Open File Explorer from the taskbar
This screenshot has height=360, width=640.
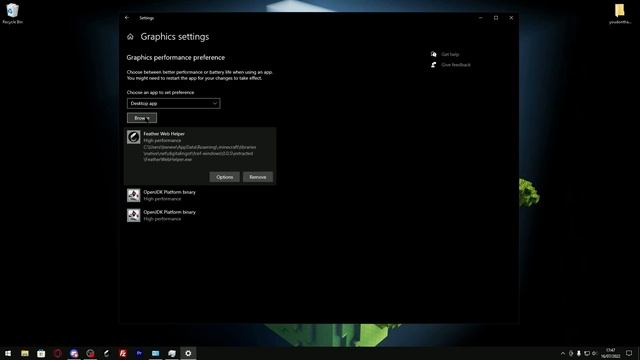[x=25, y=353]
